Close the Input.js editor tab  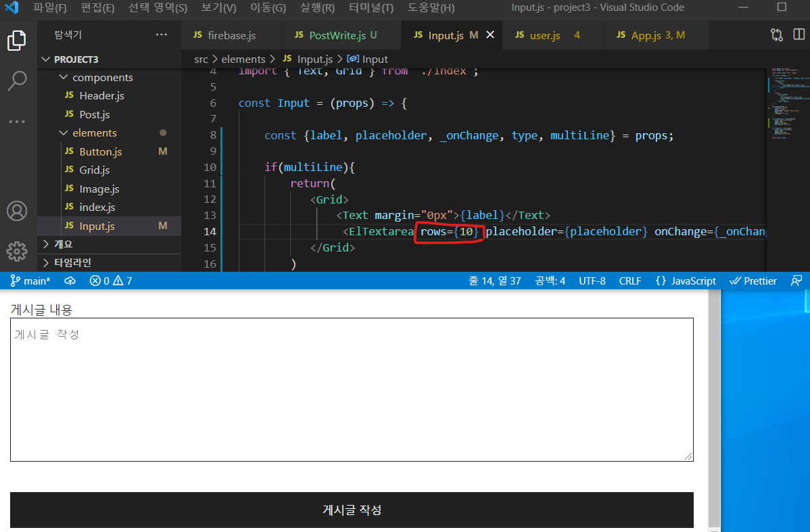490,34
